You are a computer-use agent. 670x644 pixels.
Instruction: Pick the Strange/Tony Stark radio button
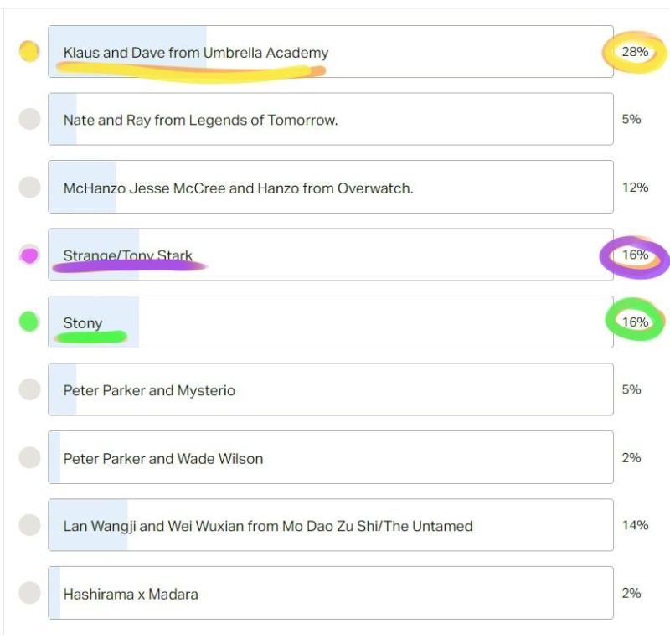click(29, 255)
